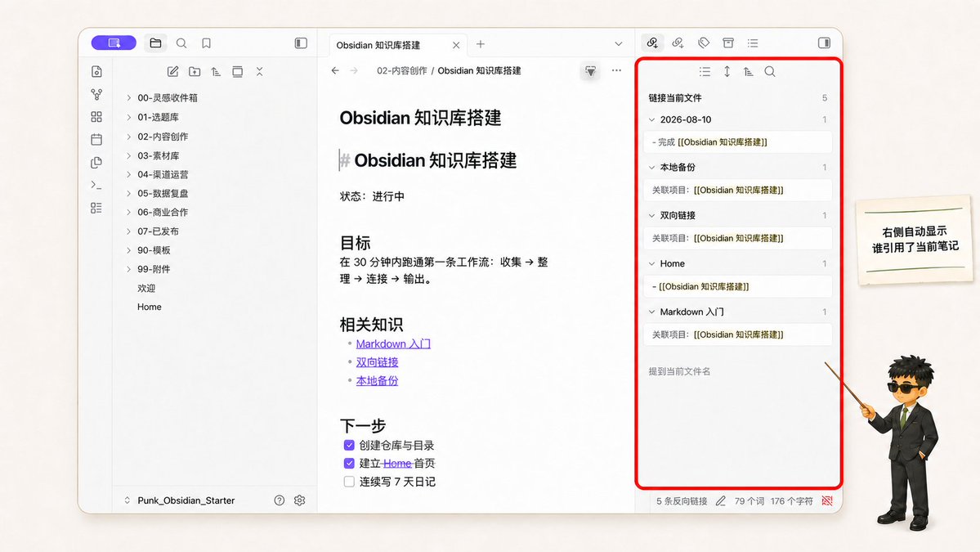
Task: Open the quick switcher file icon in ribbon
Action: 96,71
